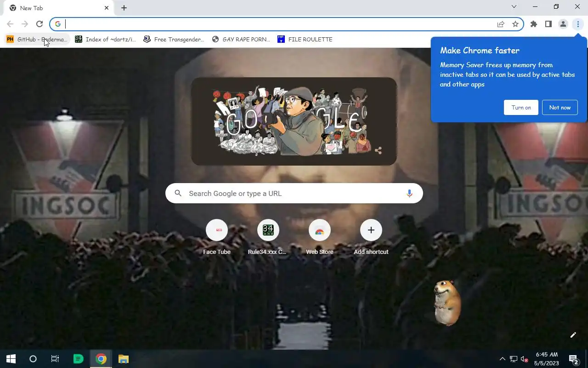Image resolution: width=588 pixels, height=368 pixels.
Task: Open the Extensions puzzle piece menu
Action: pyautogui.click(x=534, y=24)
